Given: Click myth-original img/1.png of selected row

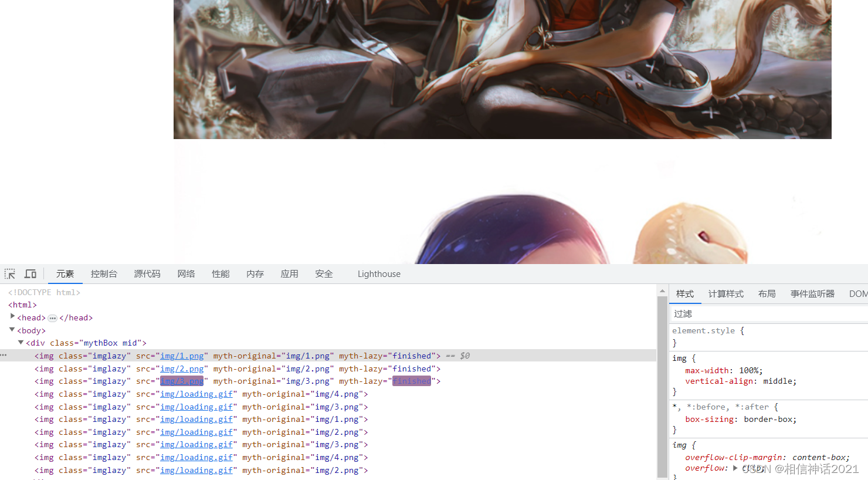Looking at the screenshot, I should pos(308,356).
